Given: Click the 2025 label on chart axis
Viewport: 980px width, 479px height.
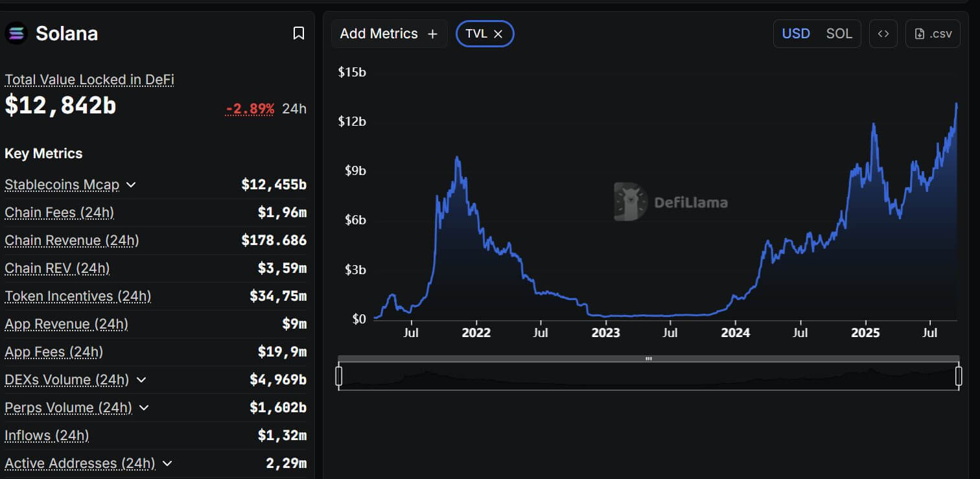Looking at the screenshot, I should click(x=865, y=333).
